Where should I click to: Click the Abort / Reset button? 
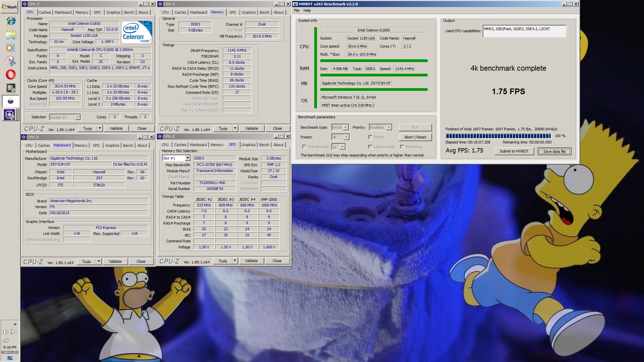pos(415,137)
